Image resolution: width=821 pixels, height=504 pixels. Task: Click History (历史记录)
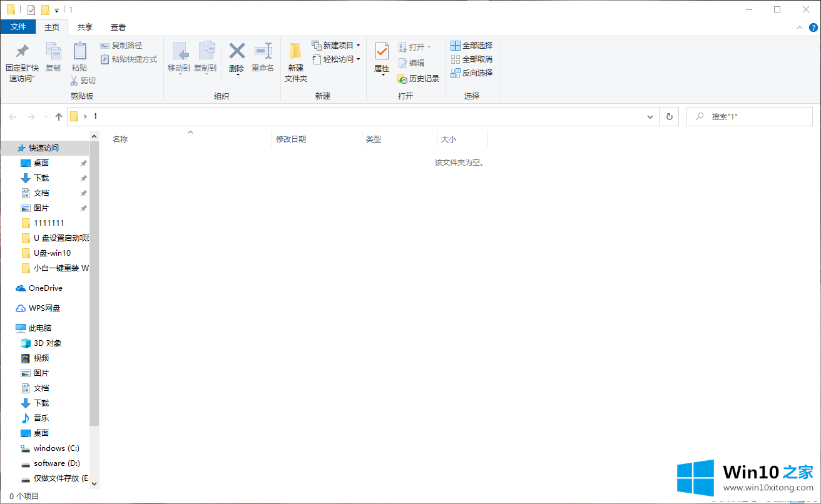click(x=419, y=79)
